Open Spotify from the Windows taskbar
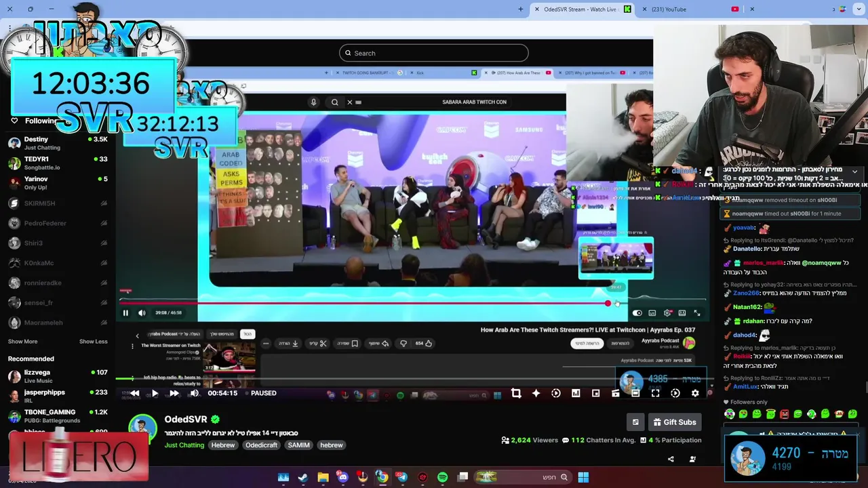The width and height of the screenshot is (868, 488). coord(442,477)
